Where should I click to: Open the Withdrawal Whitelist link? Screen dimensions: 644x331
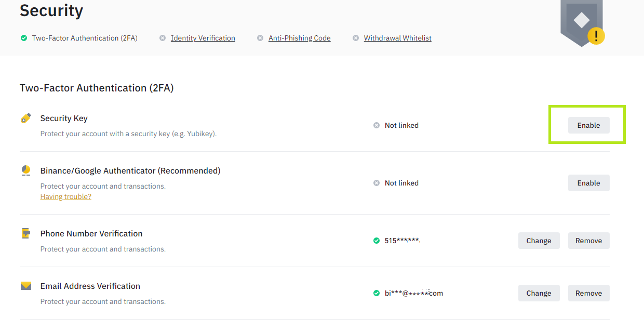[x=397, y=38]
